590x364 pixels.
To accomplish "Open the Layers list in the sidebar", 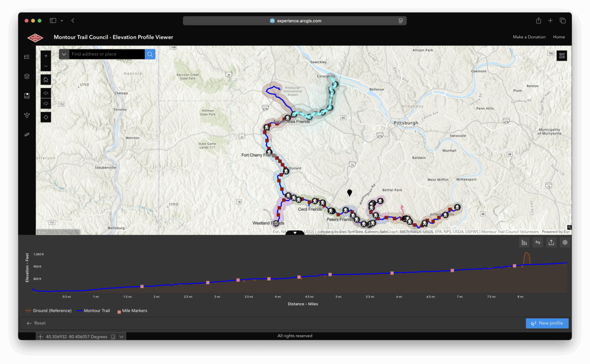I will coord(27,76).
